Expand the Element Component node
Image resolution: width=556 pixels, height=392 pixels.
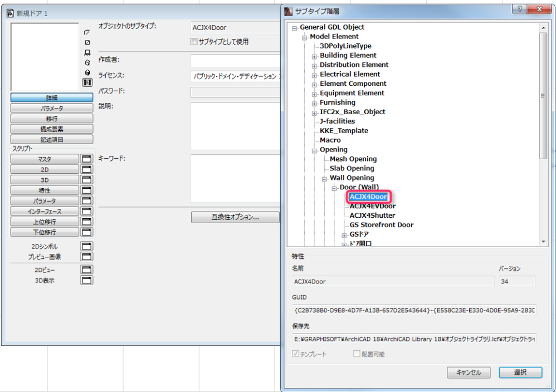pyautogui.click(x=314, y=85)
